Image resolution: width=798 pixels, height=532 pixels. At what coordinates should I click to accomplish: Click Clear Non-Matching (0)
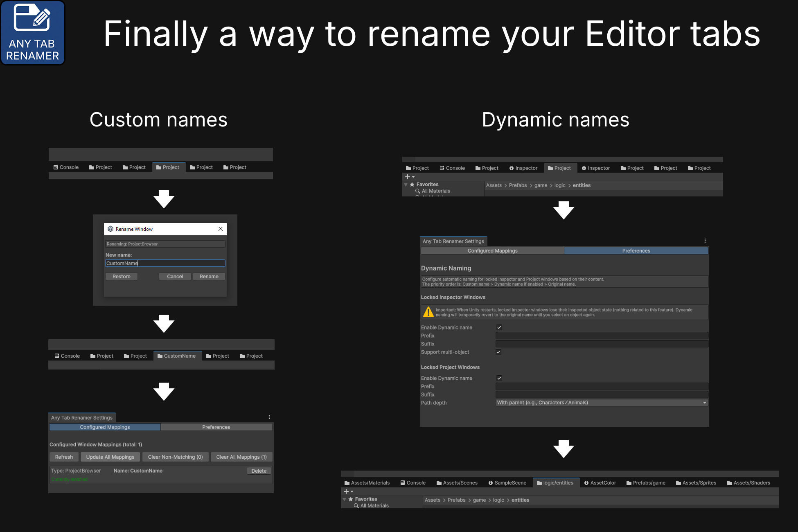click(176, 457)
